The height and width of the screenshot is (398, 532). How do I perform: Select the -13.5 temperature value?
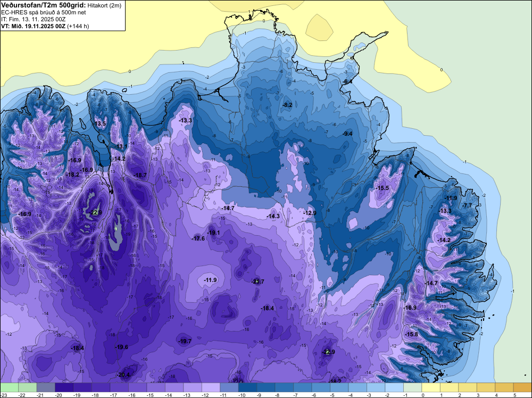point(100,124)
